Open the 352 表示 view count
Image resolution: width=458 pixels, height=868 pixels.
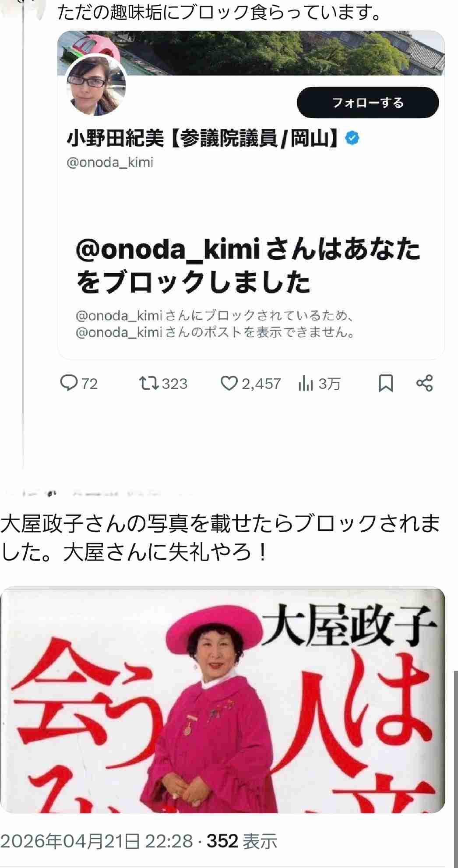(242, 841)
